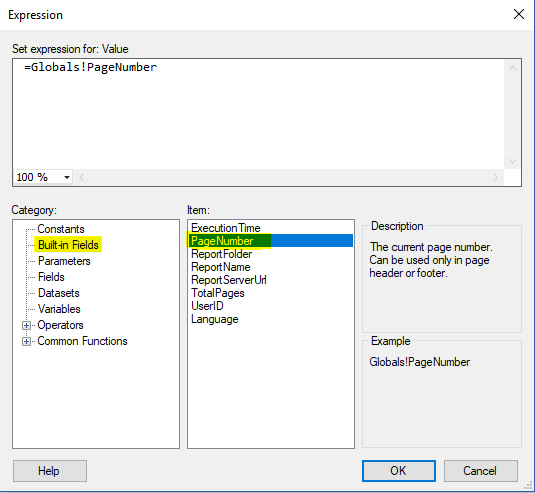Screen dimensions: 535x493
Task: Close the Expression dialog window
Action: click(x=519, y=14)
